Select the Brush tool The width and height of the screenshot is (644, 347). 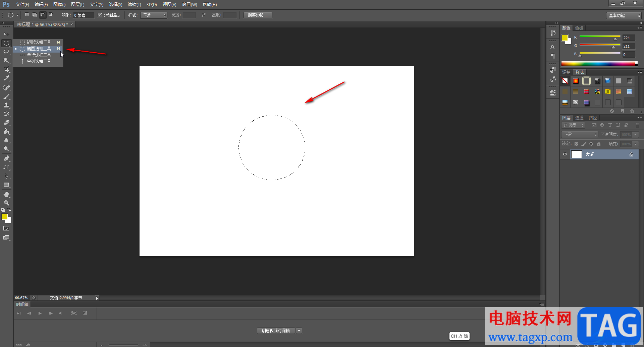6,96
